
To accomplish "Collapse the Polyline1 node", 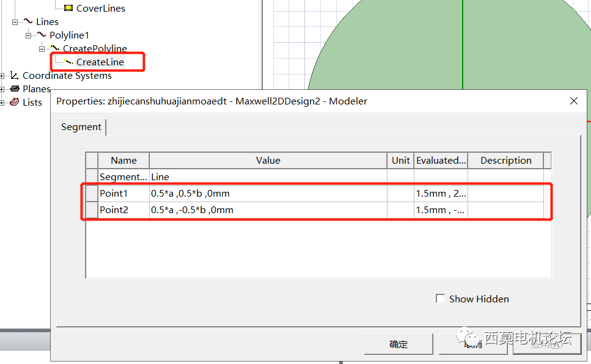I will pos(28,35).
